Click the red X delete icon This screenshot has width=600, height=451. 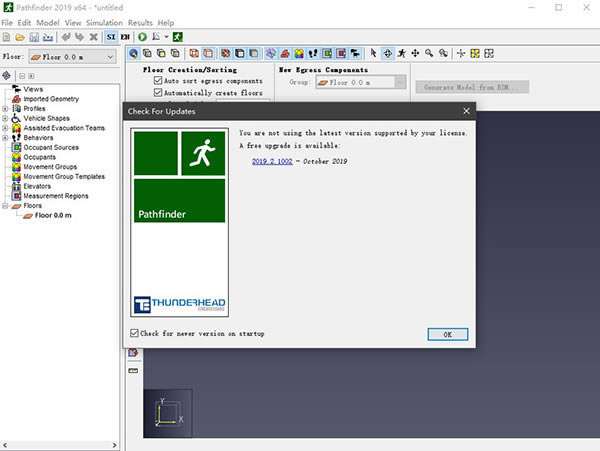[94, 37]
